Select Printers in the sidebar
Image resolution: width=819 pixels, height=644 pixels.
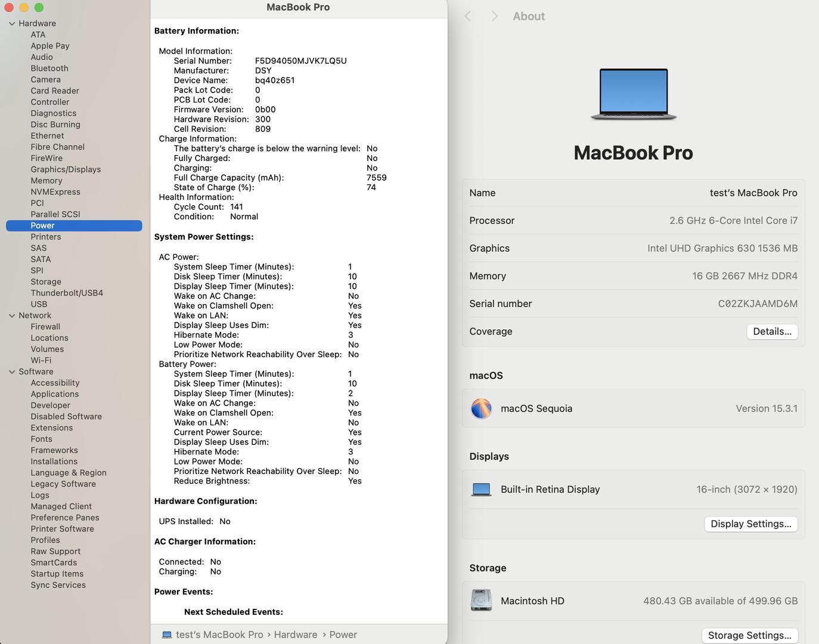pos(46,237)
